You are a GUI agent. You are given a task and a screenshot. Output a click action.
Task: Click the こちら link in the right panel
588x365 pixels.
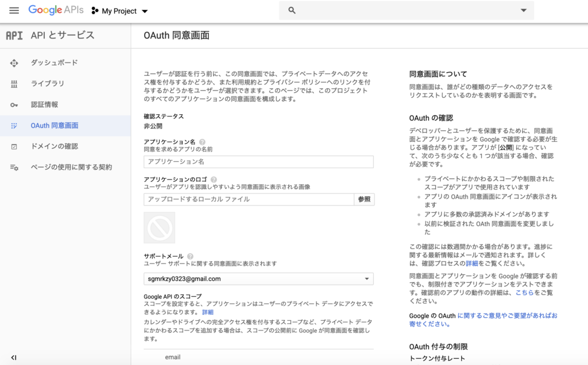(525, 293)
